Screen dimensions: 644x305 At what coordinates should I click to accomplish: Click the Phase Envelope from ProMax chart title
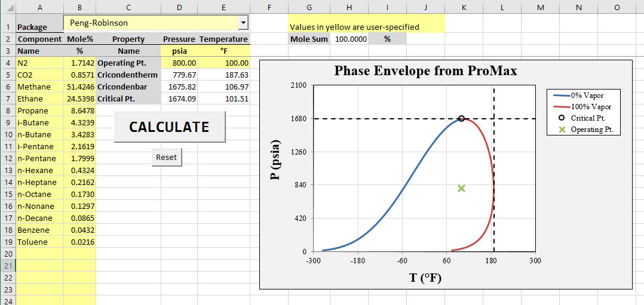click(x=425, y=70)
